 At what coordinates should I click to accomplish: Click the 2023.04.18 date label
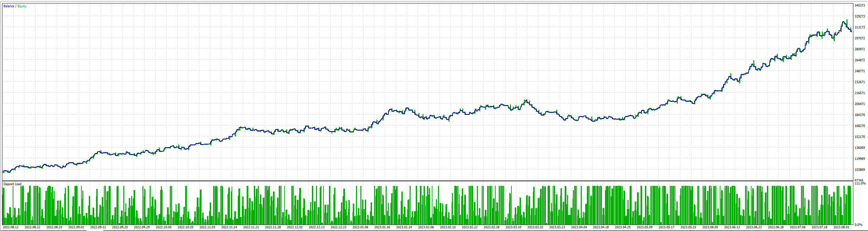point(601,227)
